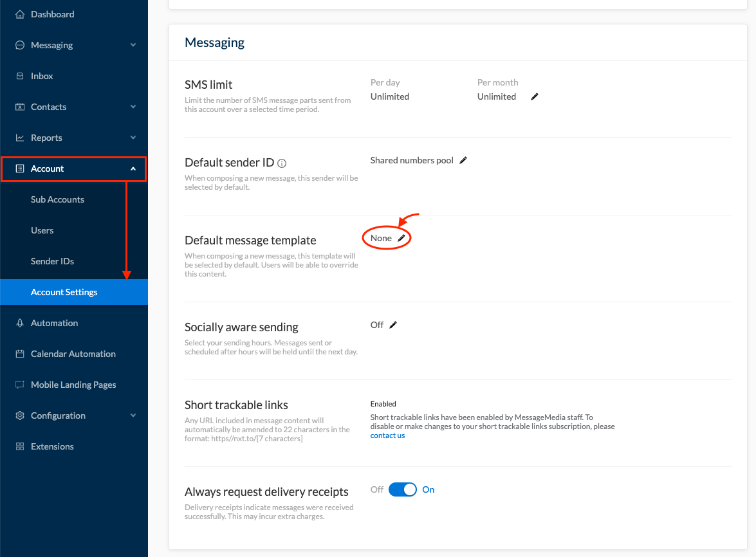Image resolution: width=756 pixels, height=557 pixels.
Task: Turn off Always request delivery receipts
Action: [403, 489]
